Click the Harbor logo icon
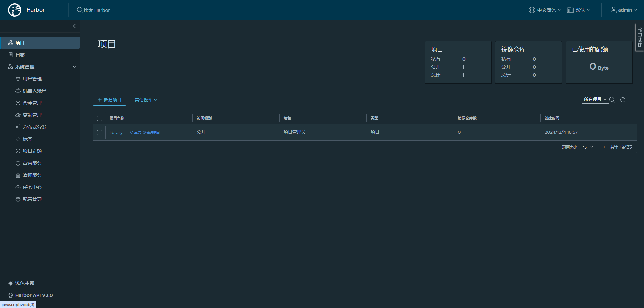The image size is (644, 308). (15, 10)
